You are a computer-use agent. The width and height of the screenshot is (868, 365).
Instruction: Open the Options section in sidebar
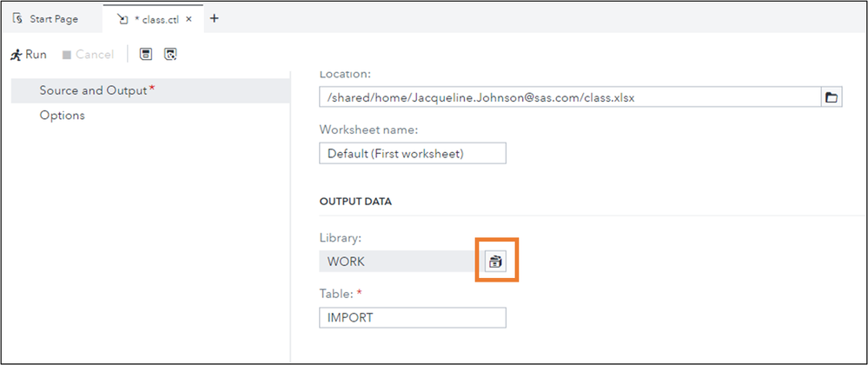(x=62, y=115)
